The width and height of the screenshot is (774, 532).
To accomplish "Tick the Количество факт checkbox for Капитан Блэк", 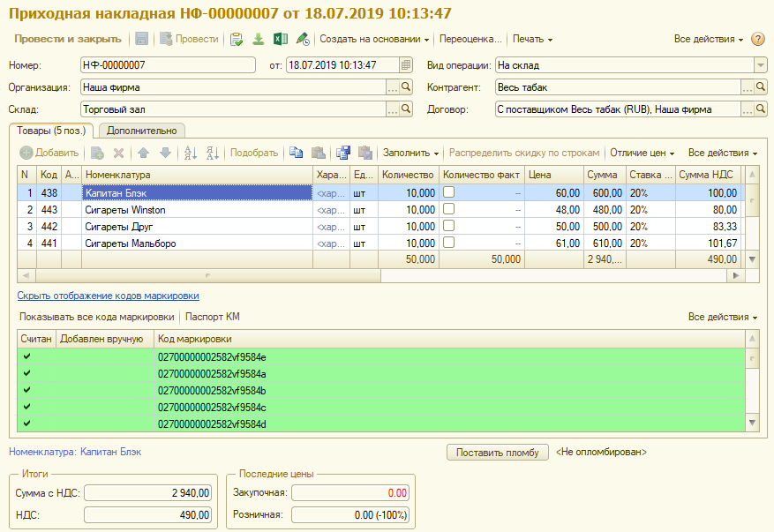I will coord(448,192).
